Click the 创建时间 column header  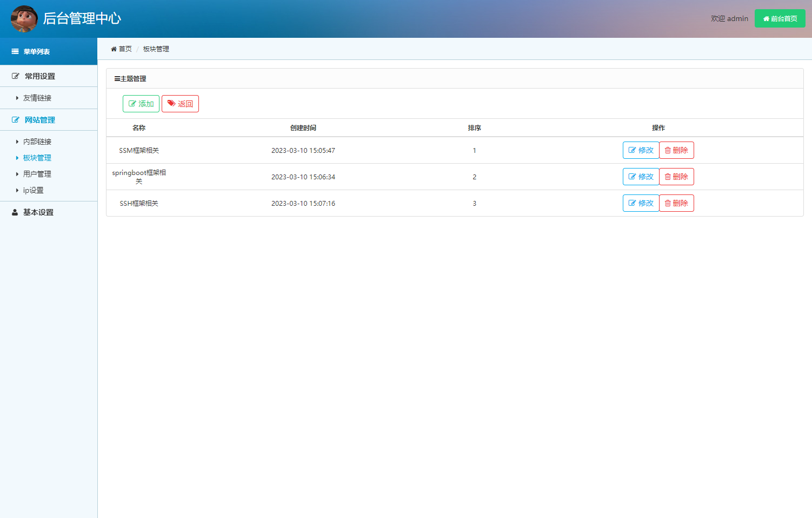(x=303, y=128)
